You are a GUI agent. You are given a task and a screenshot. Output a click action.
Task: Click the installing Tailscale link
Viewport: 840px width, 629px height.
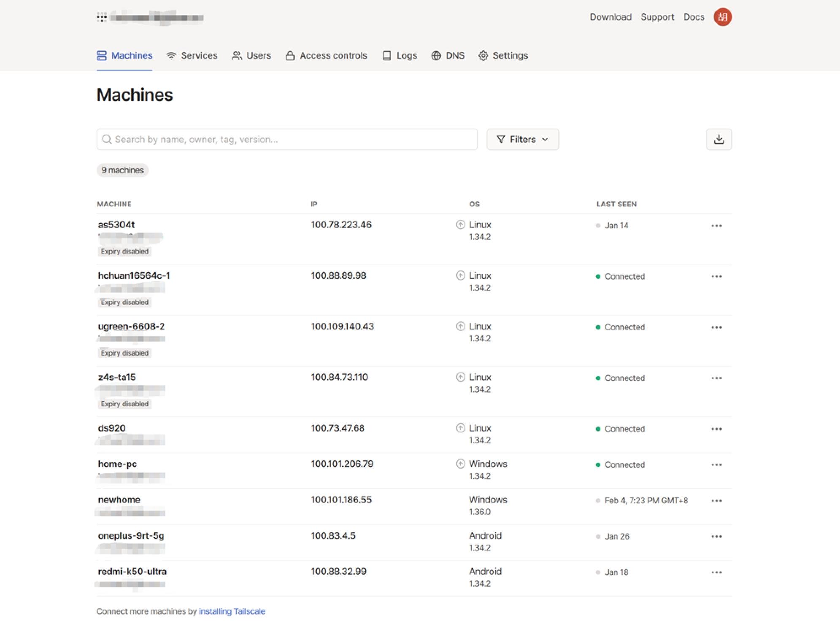point(232,611)
